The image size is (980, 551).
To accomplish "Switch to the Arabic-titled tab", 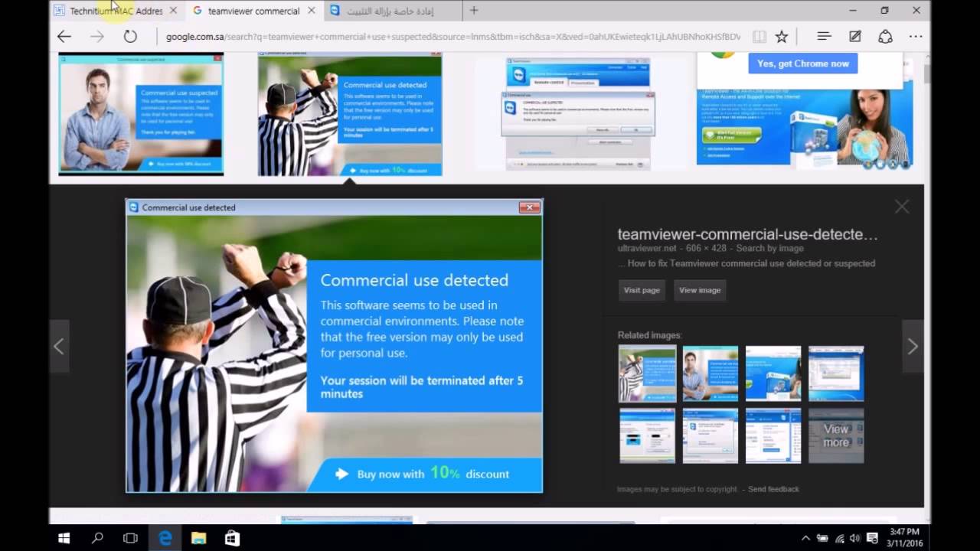I will point(392,11).
